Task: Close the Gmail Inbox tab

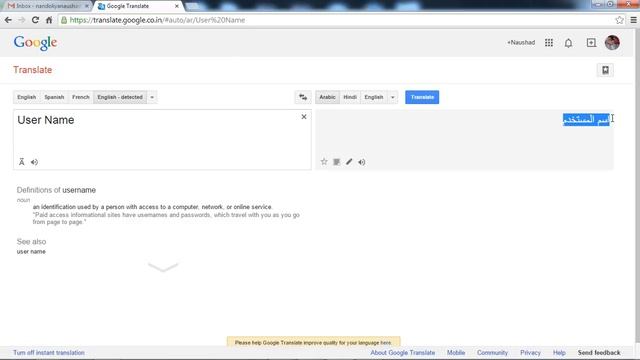Action: point(87,6)
